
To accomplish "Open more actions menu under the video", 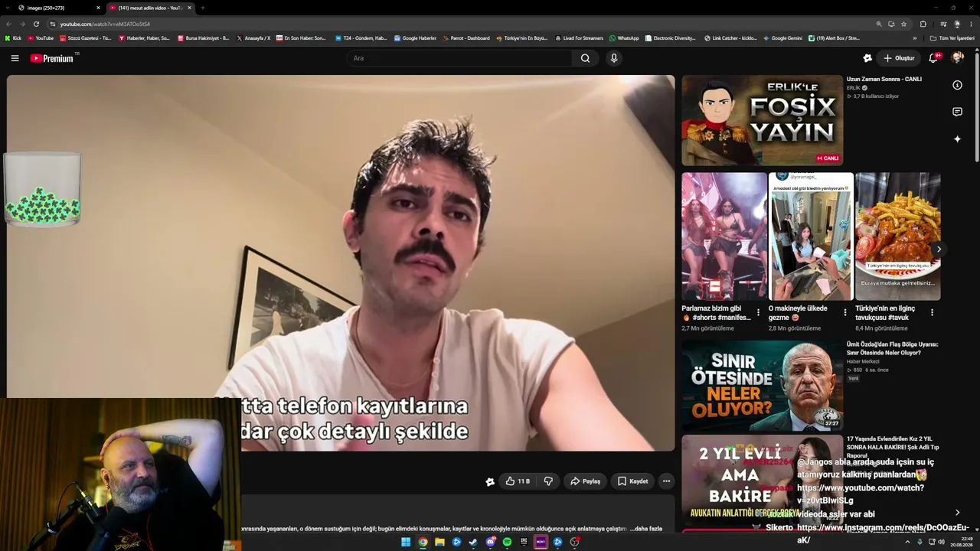I will 666,481.
